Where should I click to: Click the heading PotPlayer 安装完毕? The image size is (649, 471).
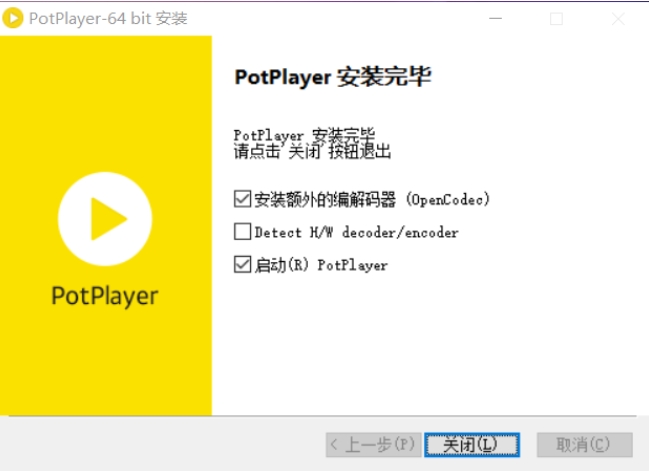point(333,77)
